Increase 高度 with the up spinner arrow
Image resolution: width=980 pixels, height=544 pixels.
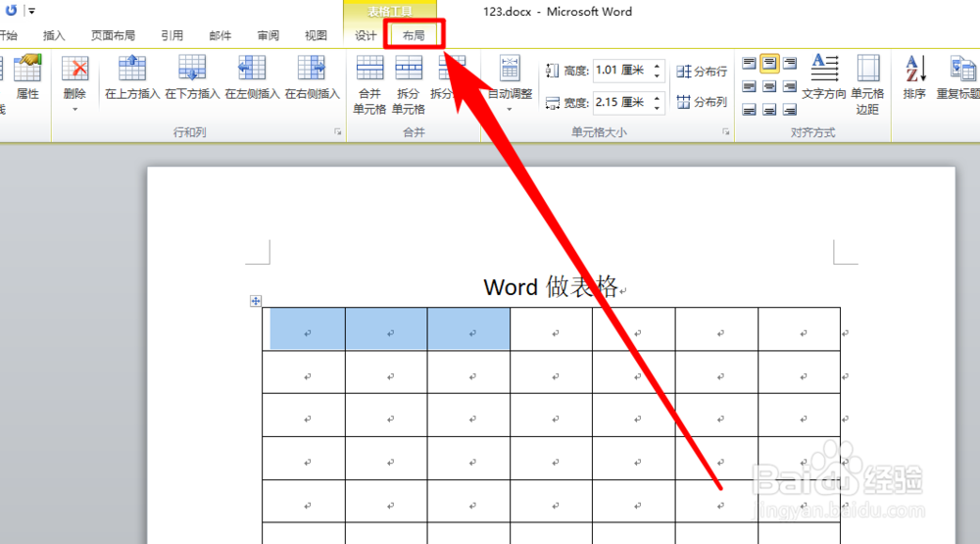point(657,66)
